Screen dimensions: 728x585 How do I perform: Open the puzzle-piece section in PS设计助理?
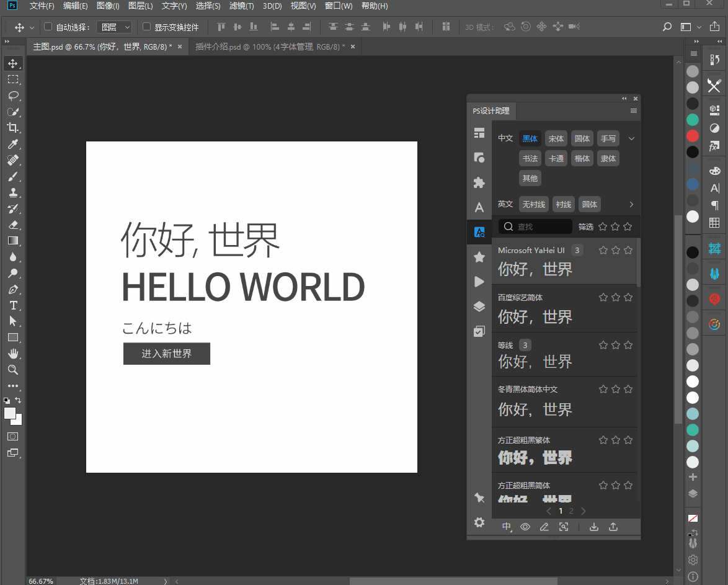(x=479, y=182)
